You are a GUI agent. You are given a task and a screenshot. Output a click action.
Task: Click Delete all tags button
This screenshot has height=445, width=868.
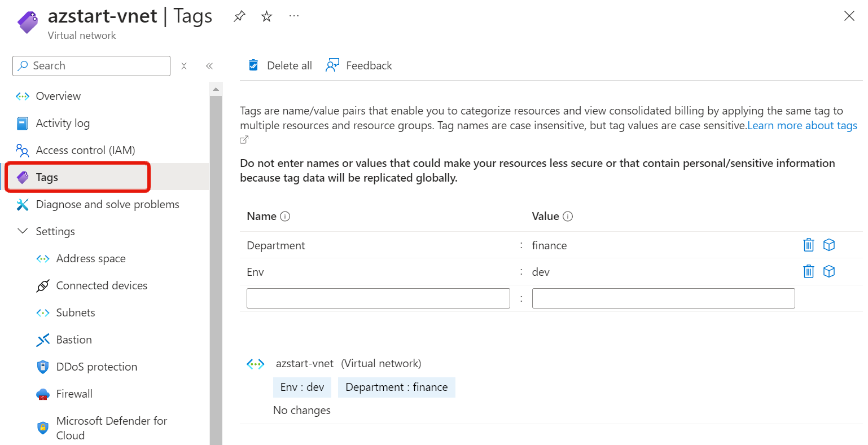pos(280,65)
